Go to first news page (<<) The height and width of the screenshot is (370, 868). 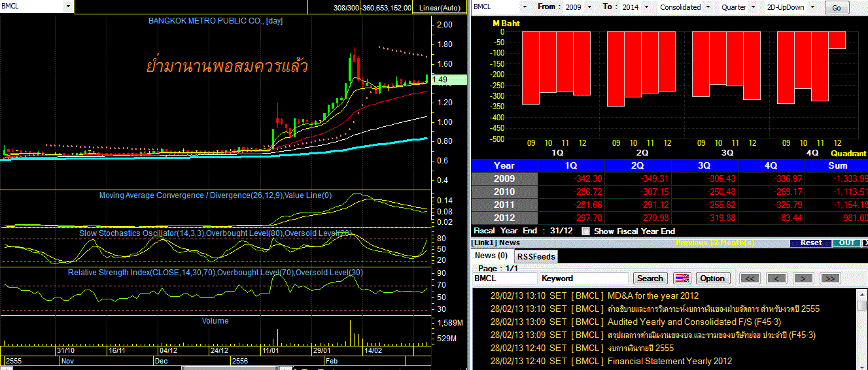click(749, 278)
